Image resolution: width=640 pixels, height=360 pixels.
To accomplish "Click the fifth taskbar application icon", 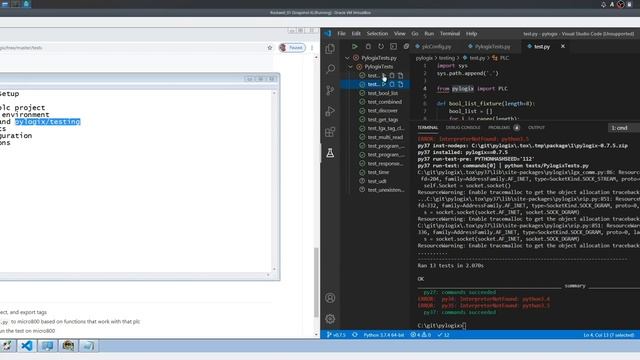I will [89, 346].
